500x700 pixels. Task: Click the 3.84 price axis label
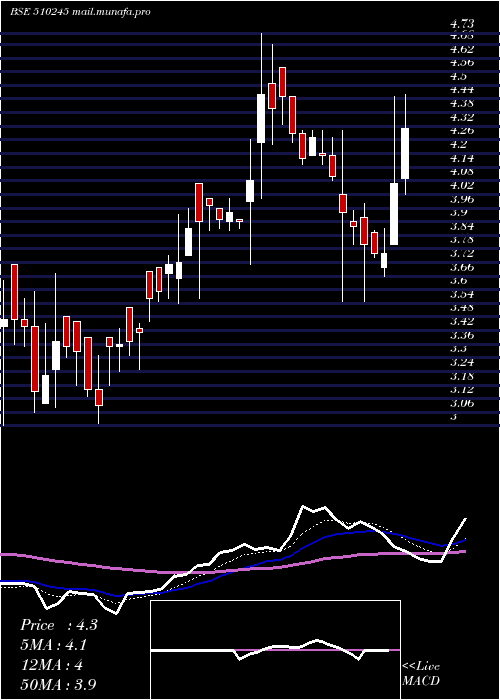(x=462, y=226)
